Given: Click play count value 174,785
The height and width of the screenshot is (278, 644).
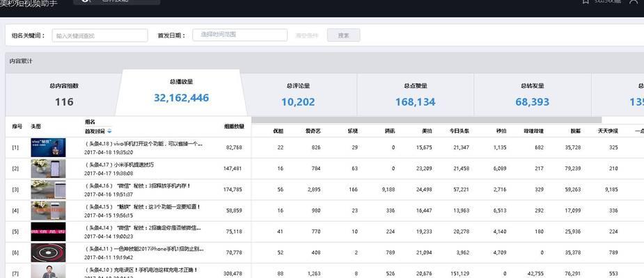Looking at the screenshot, I should pyautogui.click(x=233, y=190).
